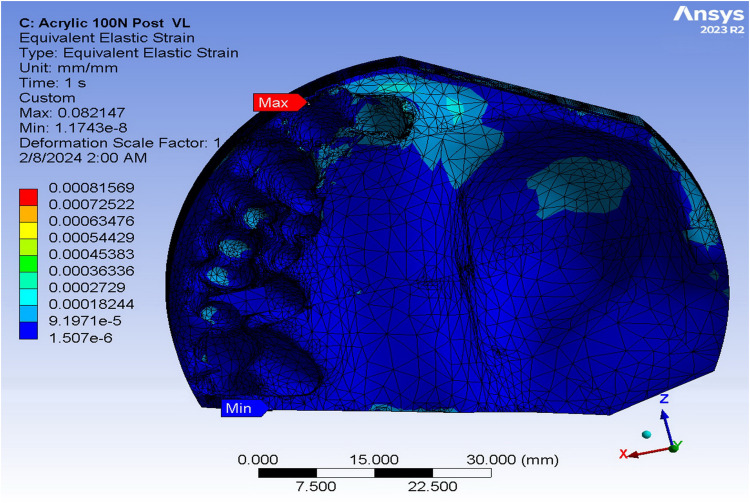The width and height of the screenshot is (750, 503).
Task: Click the dark blue legend band
Action: click(28, 331)
